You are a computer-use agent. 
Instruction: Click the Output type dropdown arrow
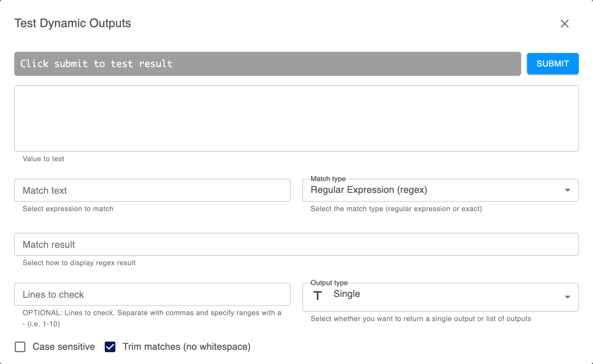point(567,297)
